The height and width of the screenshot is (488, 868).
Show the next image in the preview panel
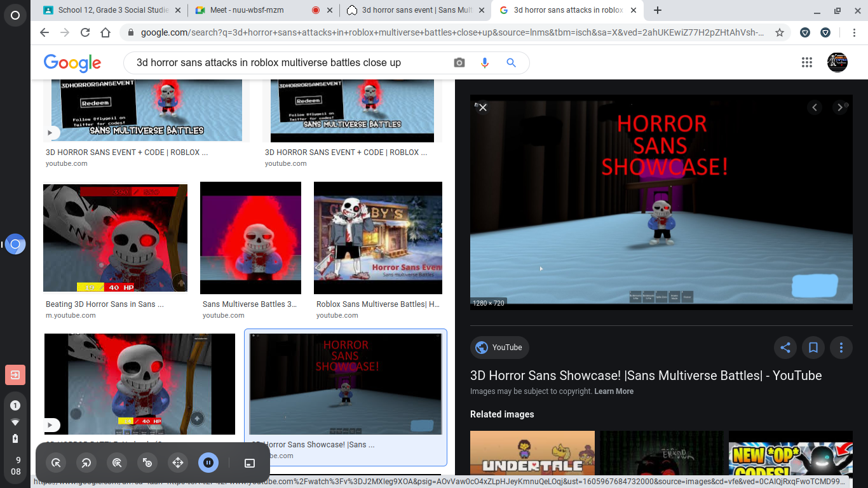click(840, 107)
